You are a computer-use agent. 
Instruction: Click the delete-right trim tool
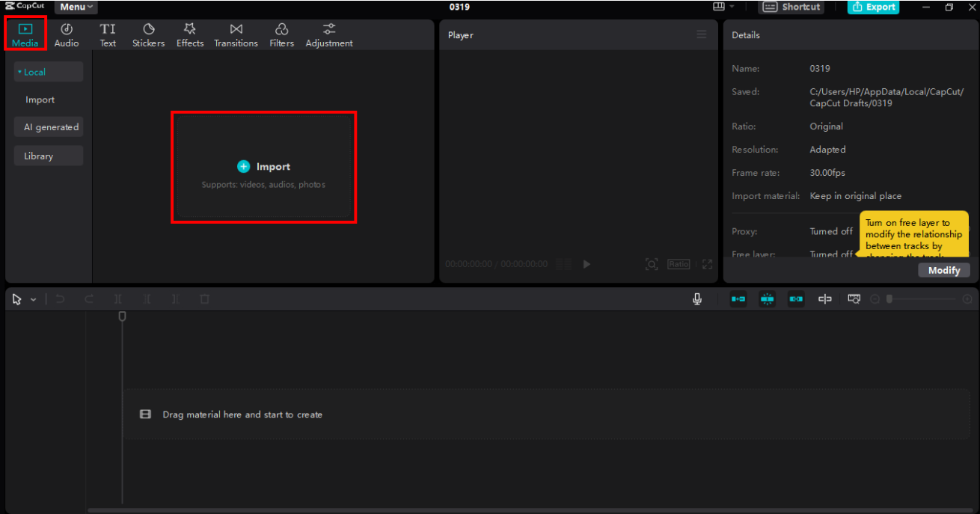[x=175, y=299]
